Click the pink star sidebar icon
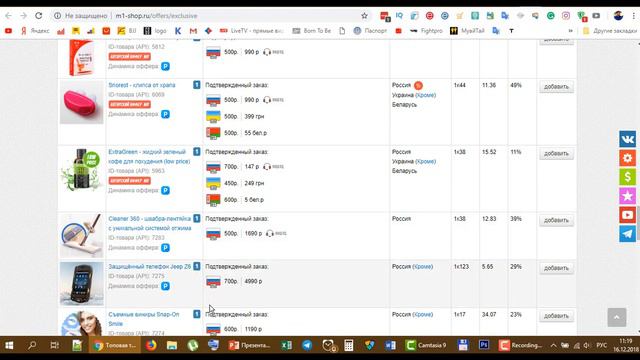This screenshot has width=640, height=360. tap(627, 196)
